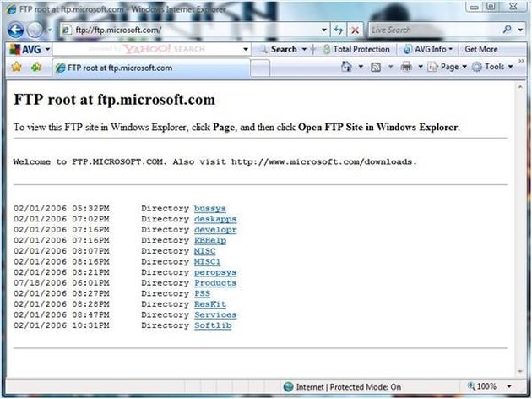Click the page scrollbar down arrow
This screenshot has height=399, width=532.
click(x=520, y=372)
